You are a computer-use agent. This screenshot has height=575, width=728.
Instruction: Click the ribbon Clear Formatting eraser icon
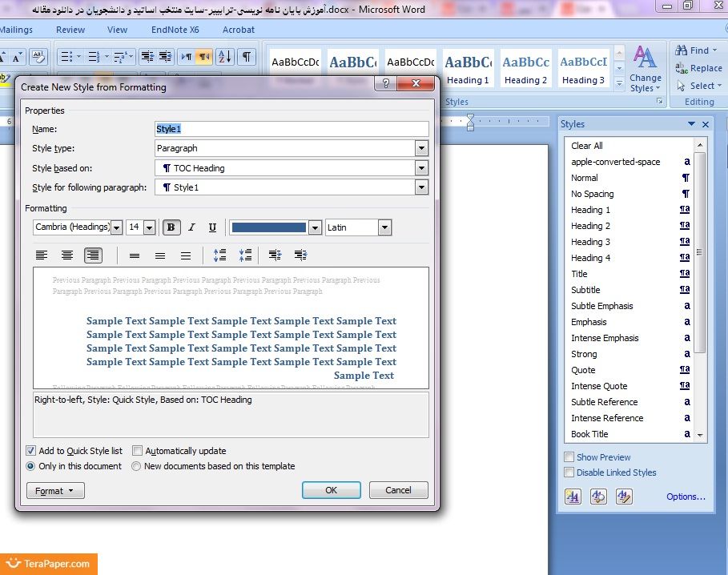(x=38, y=57)
